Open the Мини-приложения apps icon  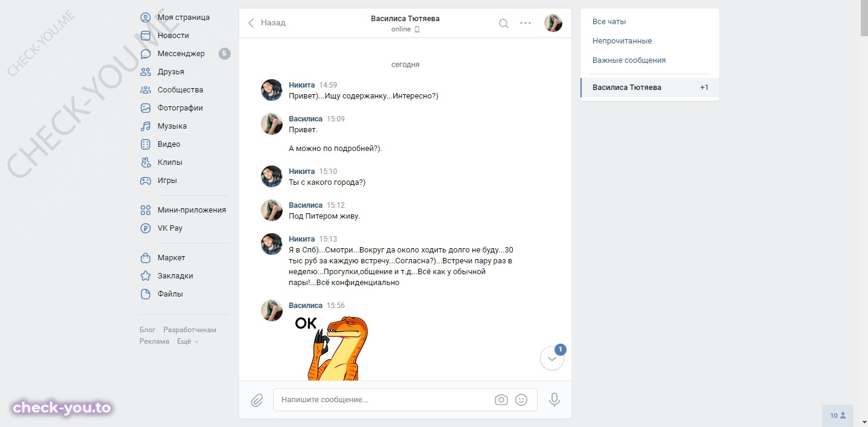146,210
